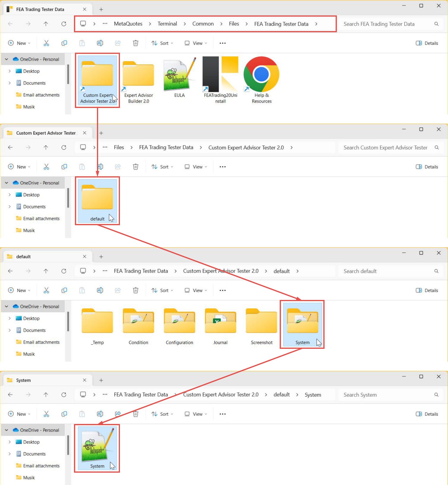Collapse OneDrive - Personal in default window

coord(7,306)
